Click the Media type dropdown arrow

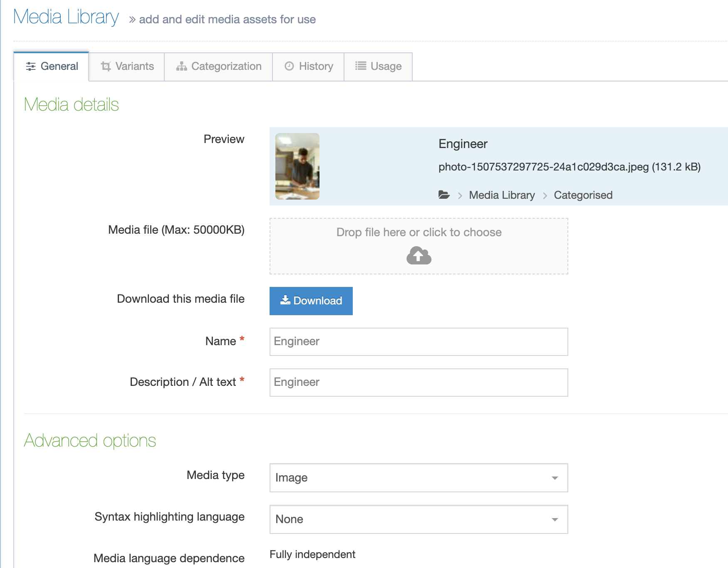[x=555, y=478]
